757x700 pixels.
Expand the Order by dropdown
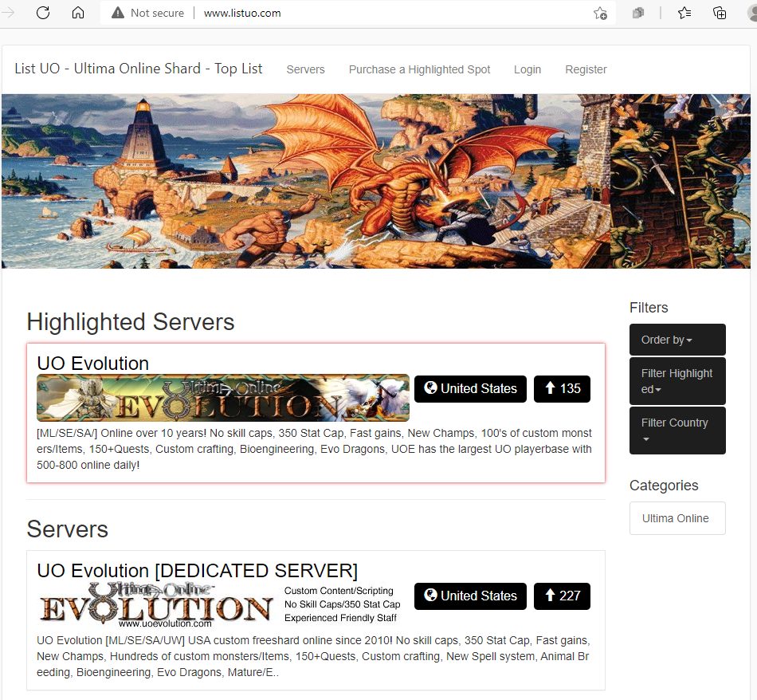pos(677,340)
